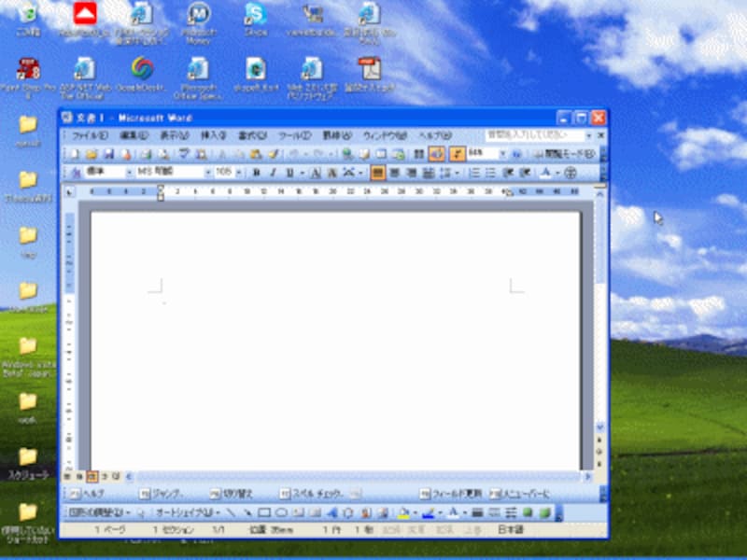Select the Oval drawing tool
The width and height of the screenshot is (747, 560).
point(280,512)
